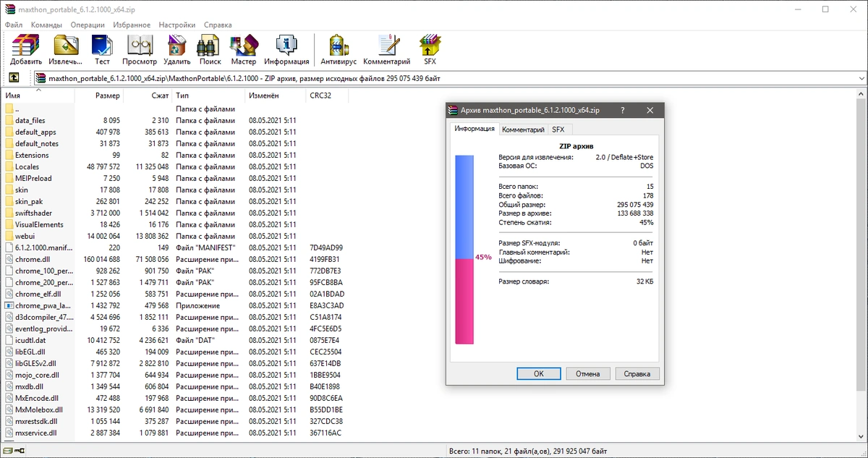This screenshot has width=868, height=458.
Task: Select the icudtl.dat file
Action: point(30,340)
